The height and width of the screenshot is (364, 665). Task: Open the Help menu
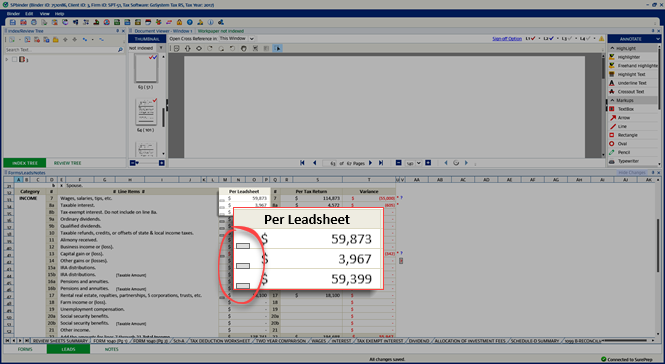[x=59, y=14]
